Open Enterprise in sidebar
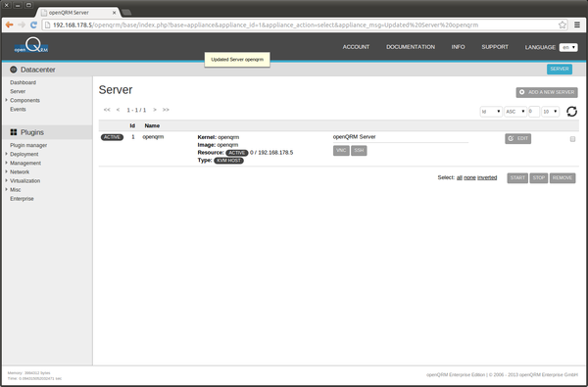This screenshot has height=387, width=588. click(x=22, y=199)
